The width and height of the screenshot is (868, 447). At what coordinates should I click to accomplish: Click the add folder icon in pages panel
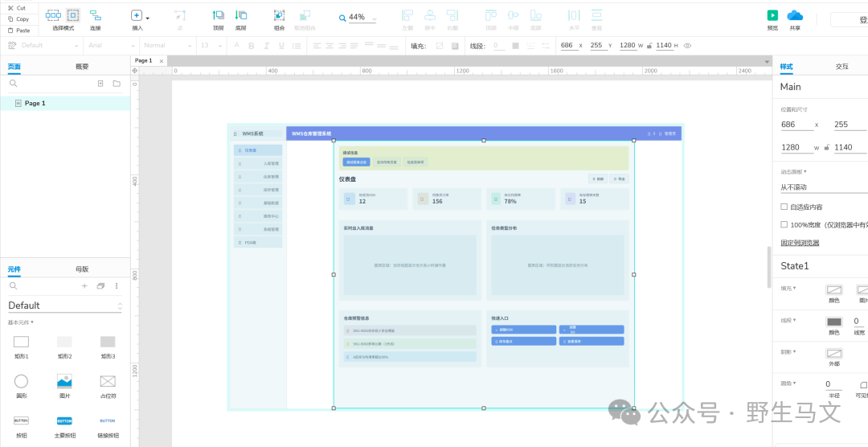click(x=117, y=84)
